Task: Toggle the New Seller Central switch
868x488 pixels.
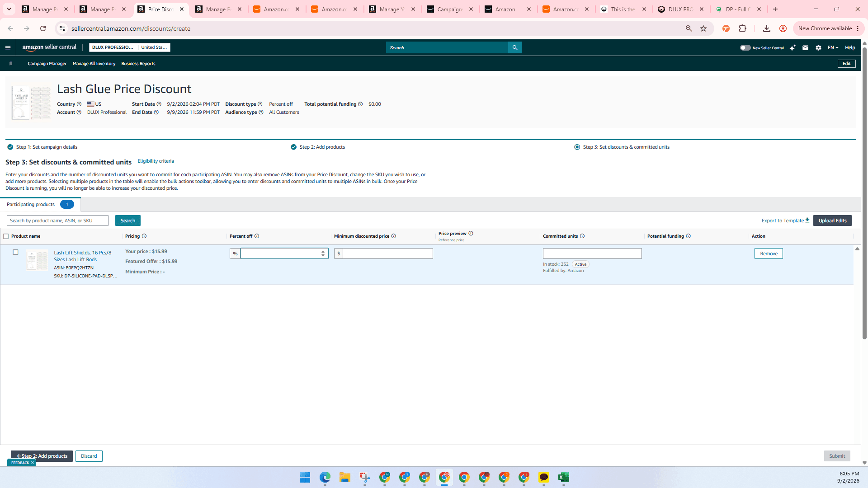Action: (745, 48)
